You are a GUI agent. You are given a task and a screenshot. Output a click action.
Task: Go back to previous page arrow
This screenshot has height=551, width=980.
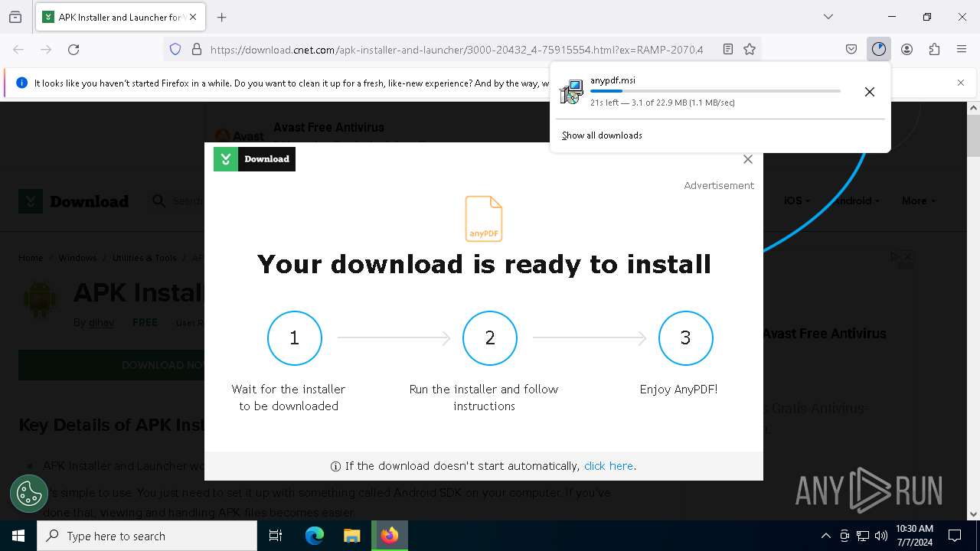[18, 49]
